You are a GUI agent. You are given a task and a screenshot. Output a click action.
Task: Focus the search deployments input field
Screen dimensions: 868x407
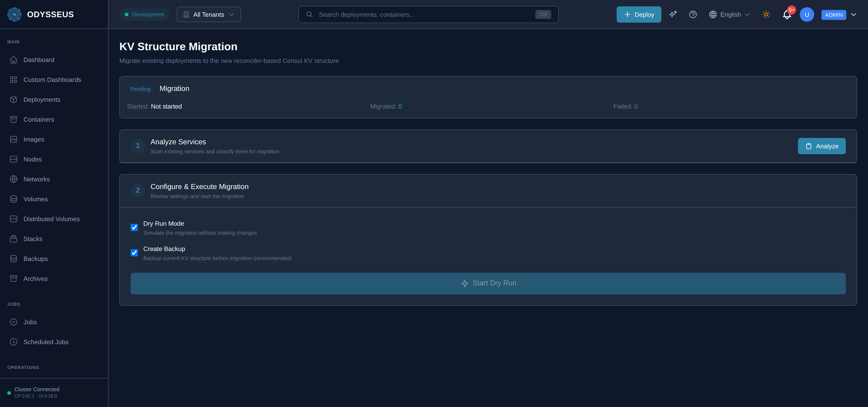[x=428, y=14]
